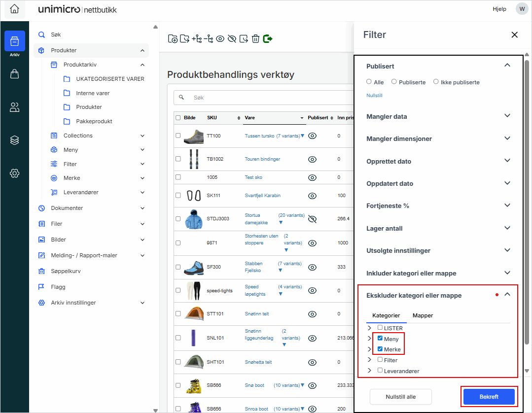The height and width of the screenshot is (413, 532).
Task: Tick the checkbox for TT100 row
Action: click(178, 136)
